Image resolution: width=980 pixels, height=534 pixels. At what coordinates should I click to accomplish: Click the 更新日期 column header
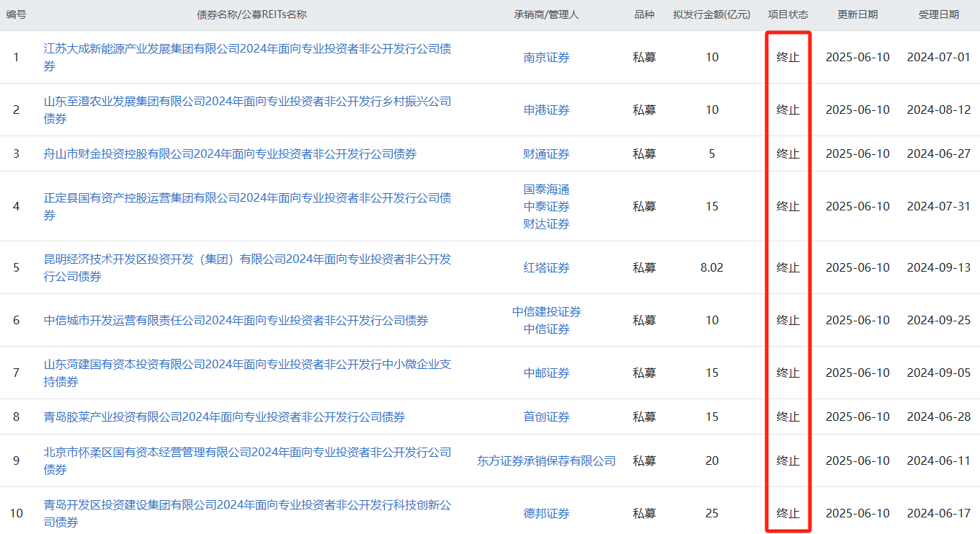pyautogui.click(x=857, y=14)
